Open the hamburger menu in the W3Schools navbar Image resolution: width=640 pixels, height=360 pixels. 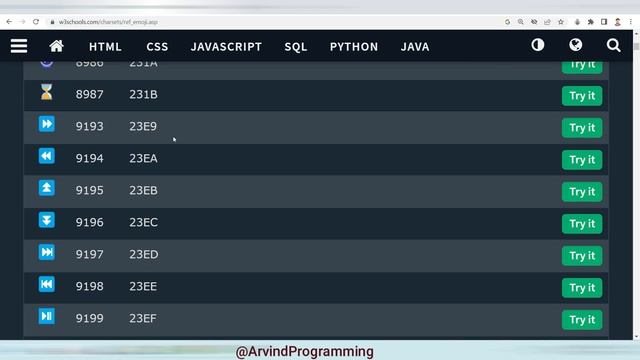coord(19,46)
